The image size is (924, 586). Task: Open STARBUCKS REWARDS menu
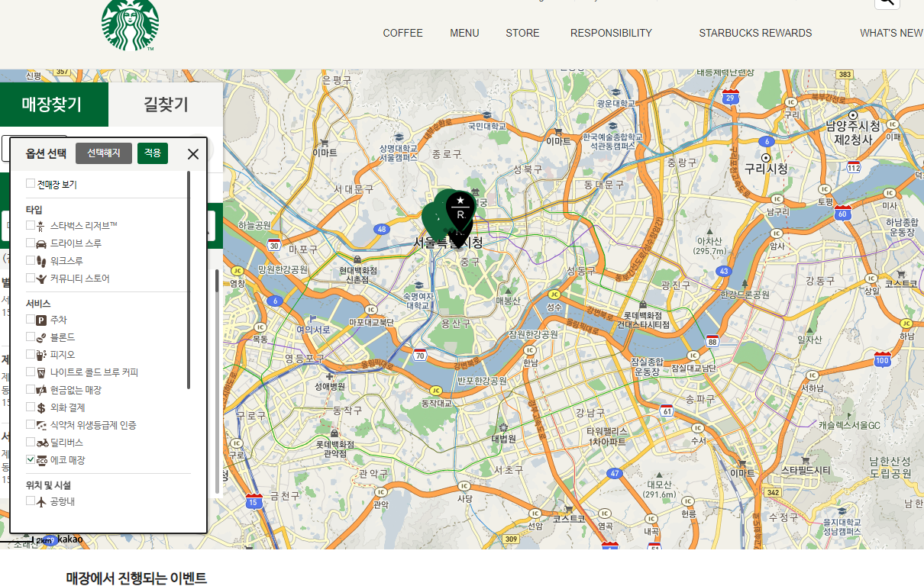click(x=755, y=33)
